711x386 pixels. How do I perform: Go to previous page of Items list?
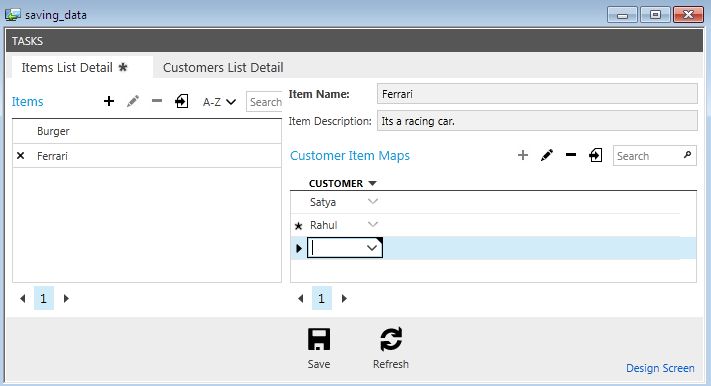coord(22,298)
